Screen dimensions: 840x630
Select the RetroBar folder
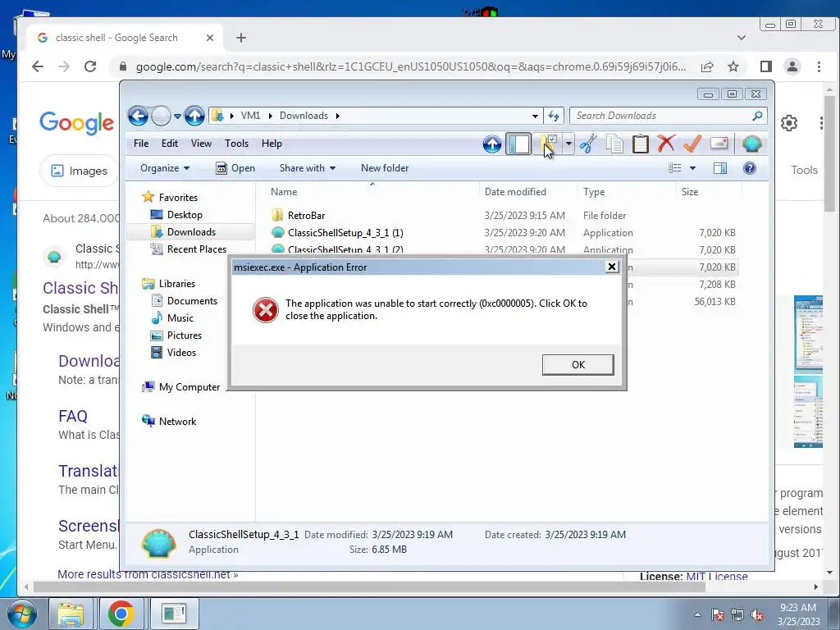[x=306, y=216]
